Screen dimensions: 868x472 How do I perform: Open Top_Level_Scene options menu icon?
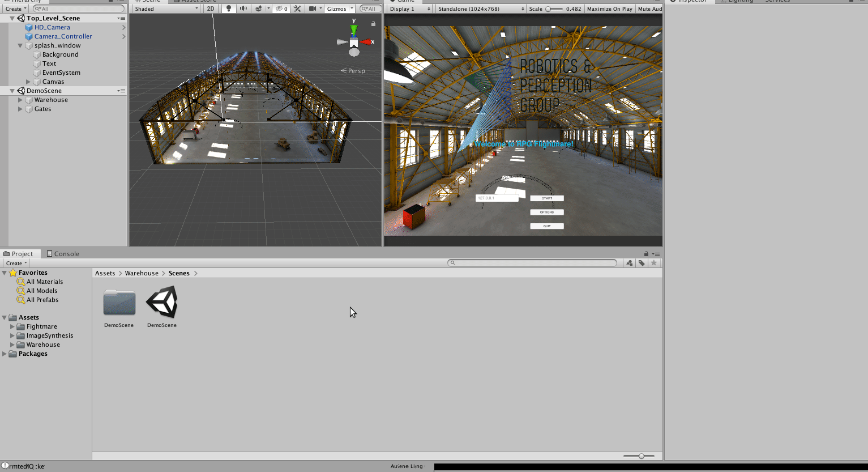coord(121,18)
